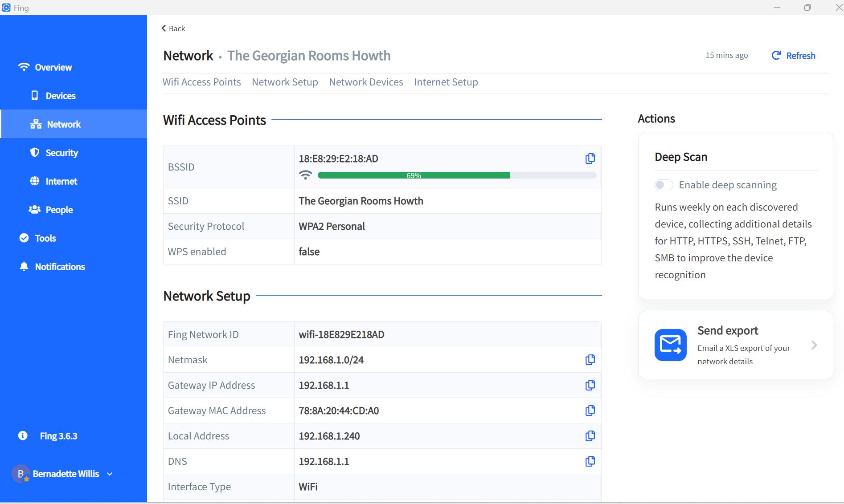
Task: Expand the Send export card chevron
Action: (815, 345)
